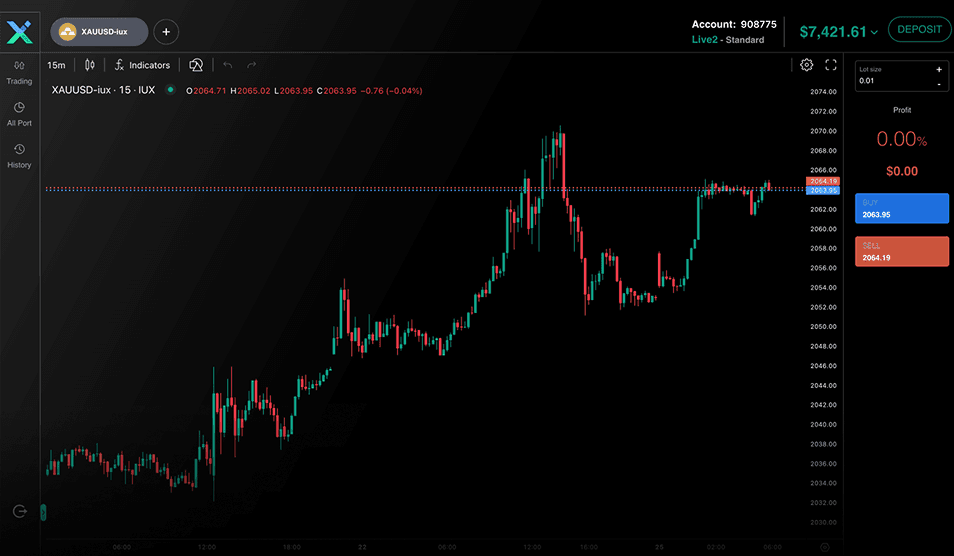Click the drawing shapes tool icon
Screen dimensions: 954x556
(x=197, y=65)
